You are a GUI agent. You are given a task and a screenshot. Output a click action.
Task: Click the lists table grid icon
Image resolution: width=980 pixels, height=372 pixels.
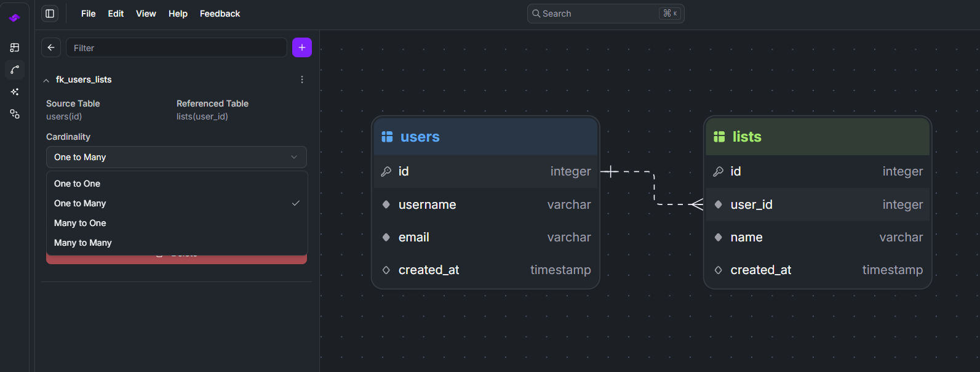tap(719, 137)
